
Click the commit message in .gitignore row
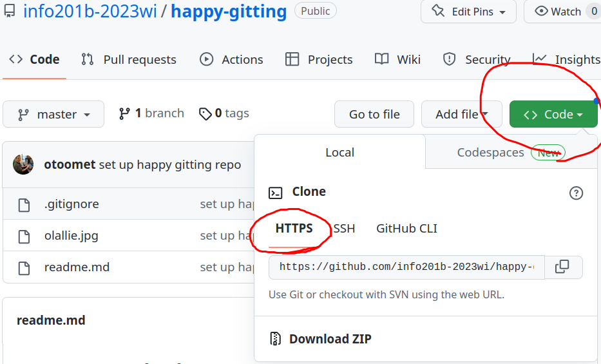(x=227, y=204)
